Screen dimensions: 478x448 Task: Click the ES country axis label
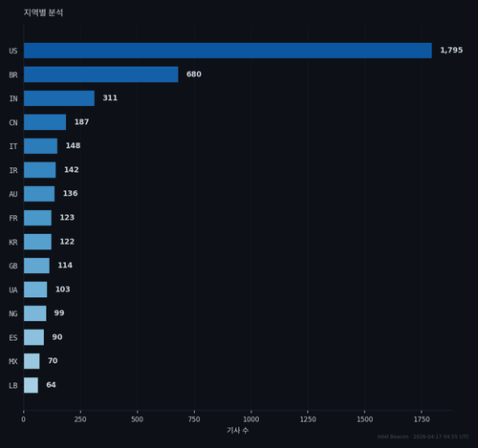pyautogui.click(x=13, y=338)
